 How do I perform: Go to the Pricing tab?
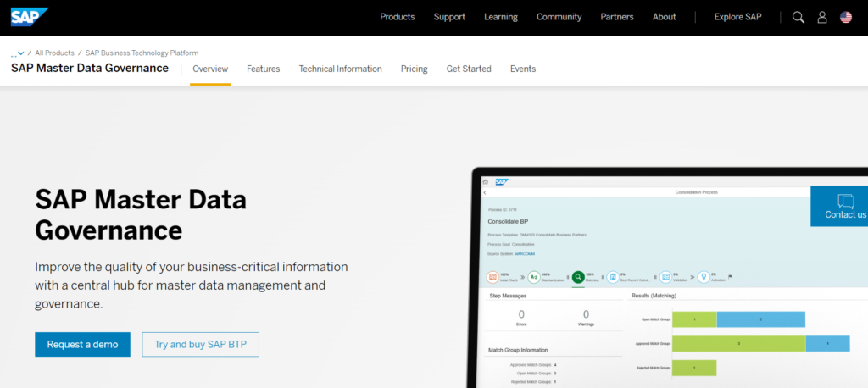pos(414,69)
